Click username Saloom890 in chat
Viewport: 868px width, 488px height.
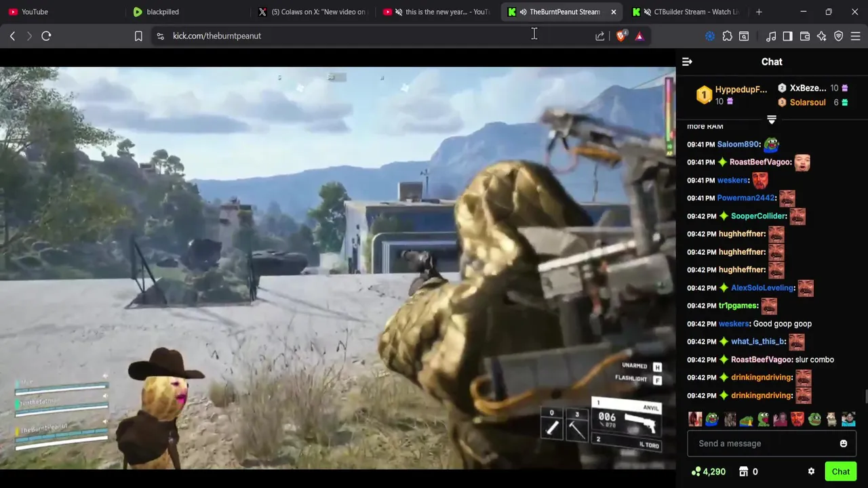point(738,144)
